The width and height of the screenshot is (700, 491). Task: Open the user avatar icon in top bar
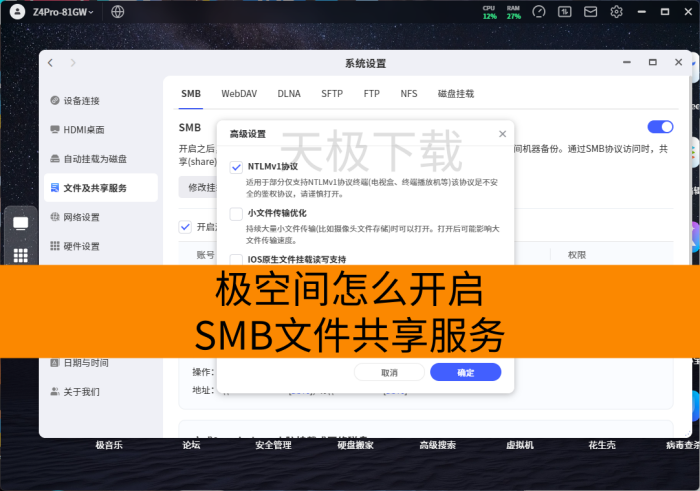(17, 12)
